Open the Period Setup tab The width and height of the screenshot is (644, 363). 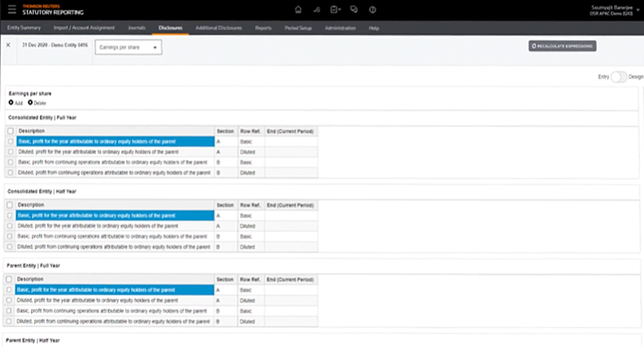click(299, 28)
